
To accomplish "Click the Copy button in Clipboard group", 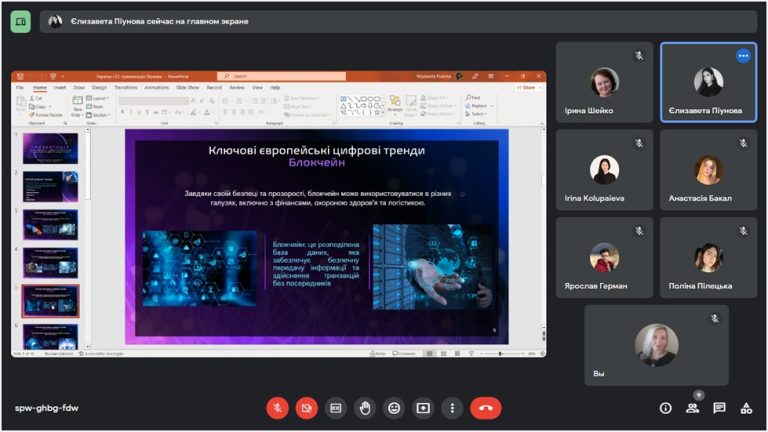I will pos(38,107).
